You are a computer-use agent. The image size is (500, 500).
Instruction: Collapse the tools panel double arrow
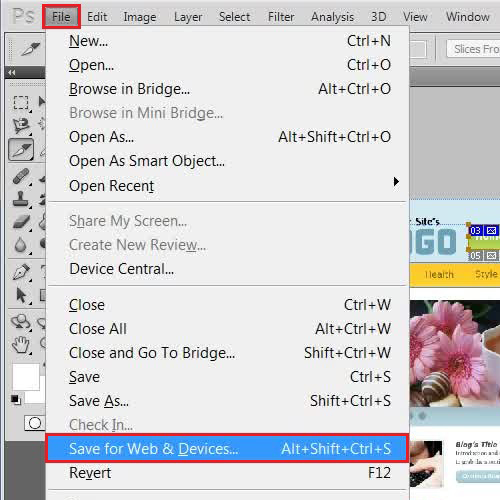[12, 72]
